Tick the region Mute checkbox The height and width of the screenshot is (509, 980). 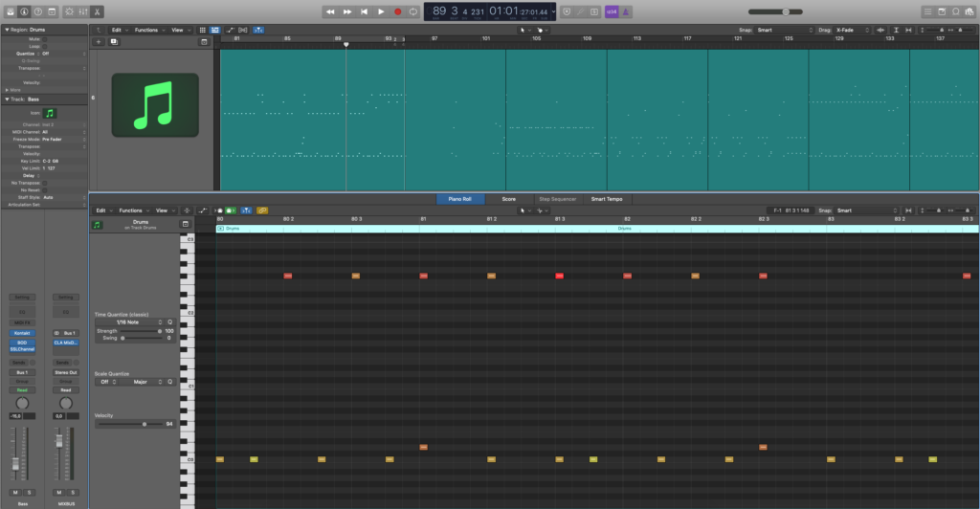(x=44, y=39)
